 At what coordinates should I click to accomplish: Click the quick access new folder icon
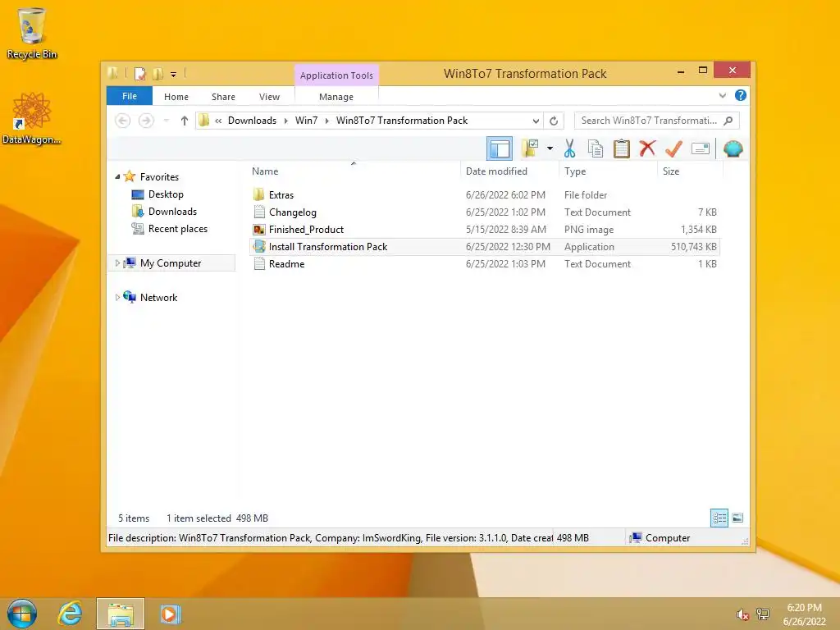coord(157,73)
